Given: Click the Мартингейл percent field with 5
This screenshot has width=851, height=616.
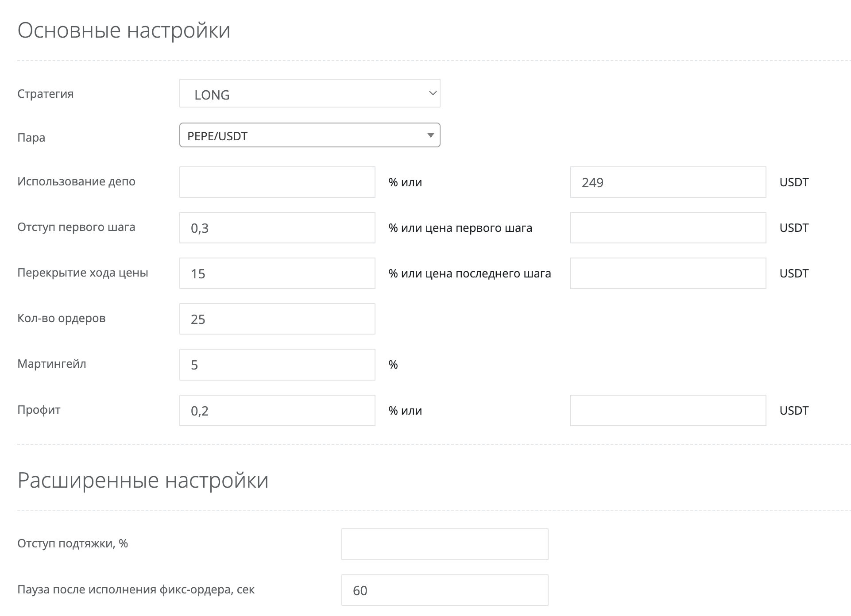Looking at the screenshot, I should point(277,365).
